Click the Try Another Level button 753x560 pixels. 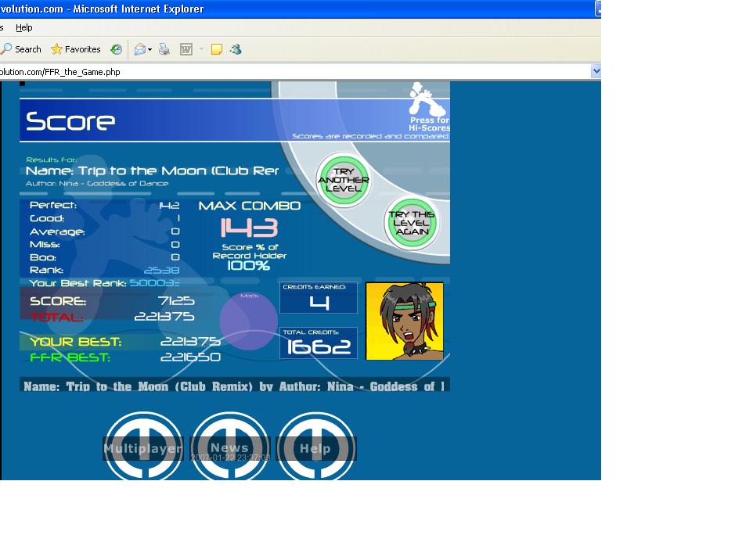pyautogui.click(x=344, y=180)
